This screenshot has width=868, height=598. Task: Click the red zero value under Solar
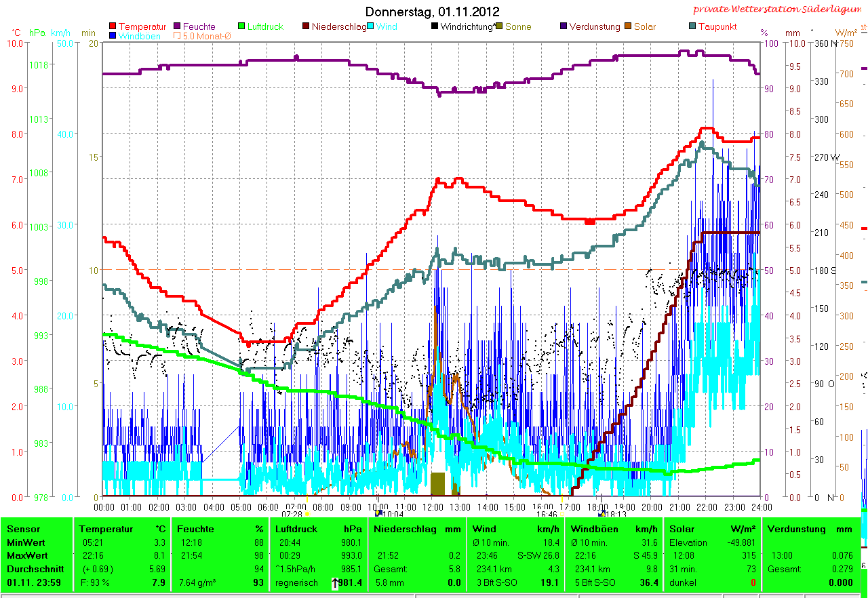[x=753, y=582]
